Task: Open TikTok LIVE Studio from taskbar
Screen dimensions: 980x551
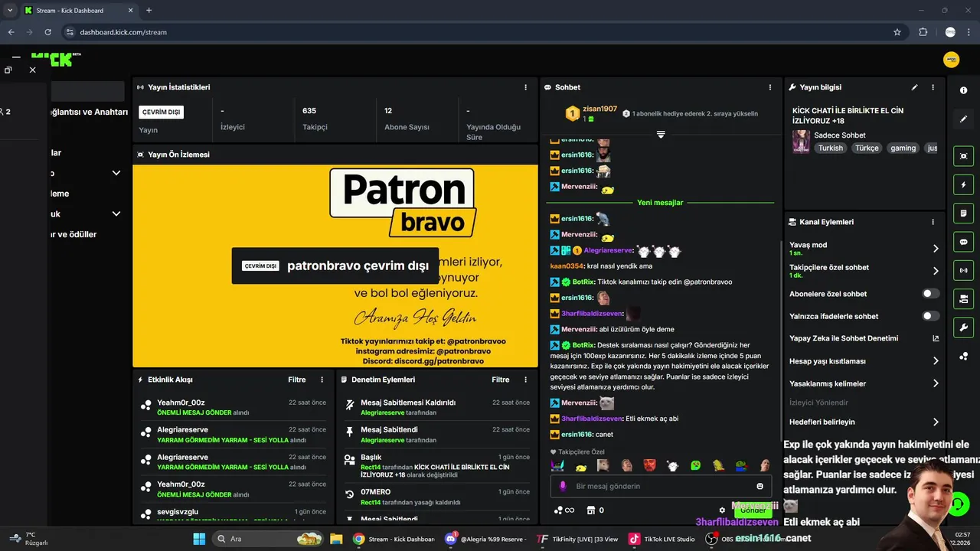Action: tap(662, 539)
